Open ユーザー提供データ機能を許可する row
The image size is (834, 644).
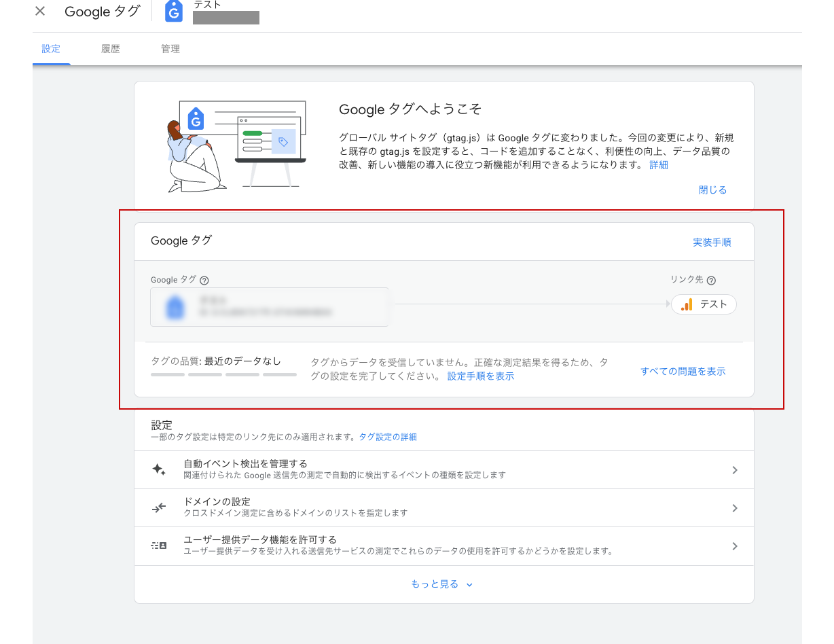click(x=444, y=546)
